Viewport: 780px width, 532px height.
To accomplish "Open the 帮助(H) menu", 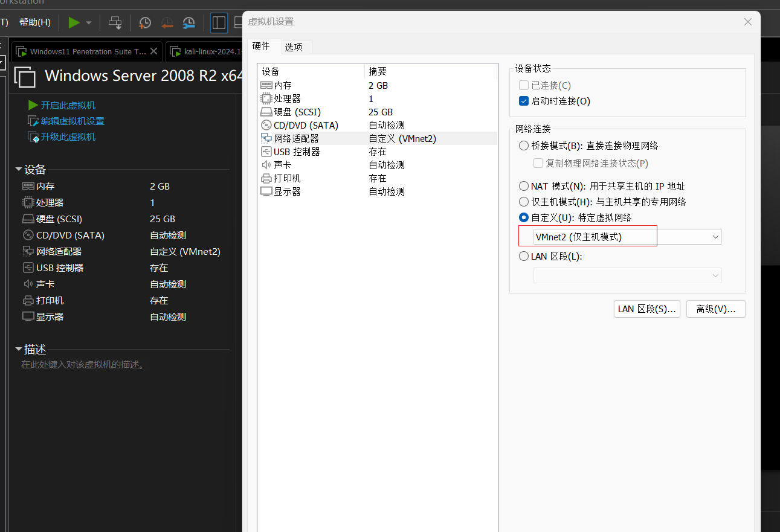I will pyautogui.click(x=35, y=22).
